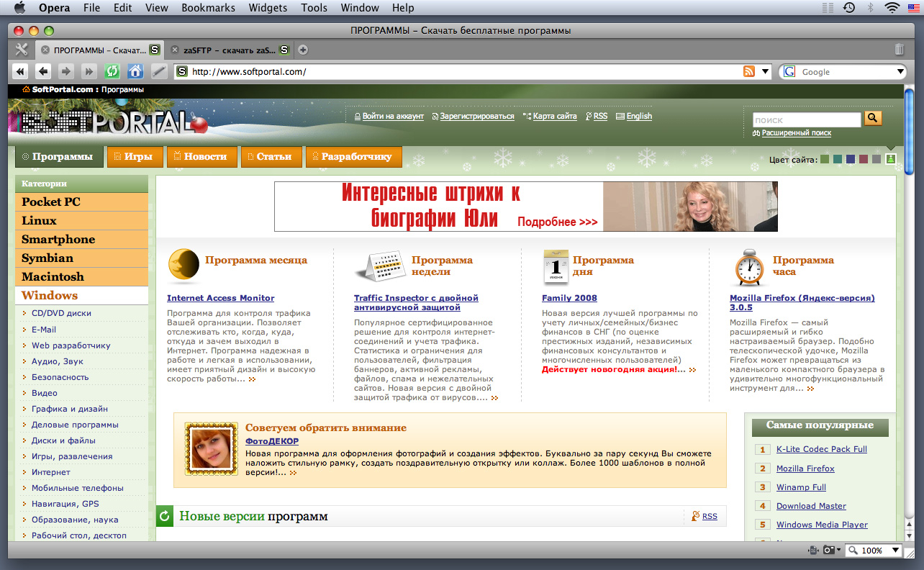
Task: Click the Bluetooth menu bar icon
Action: tap(870, 8)
